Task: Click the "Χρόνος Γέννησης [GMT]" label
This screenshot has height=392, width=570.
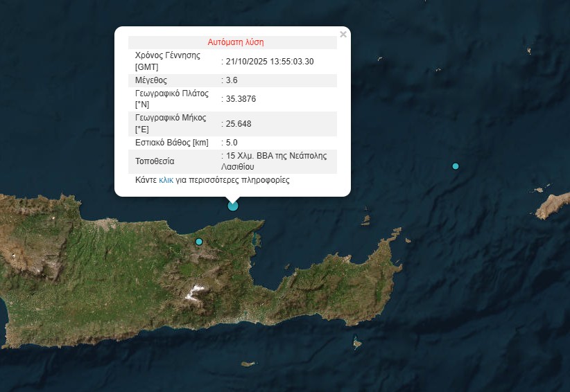Action: point(167,61)
